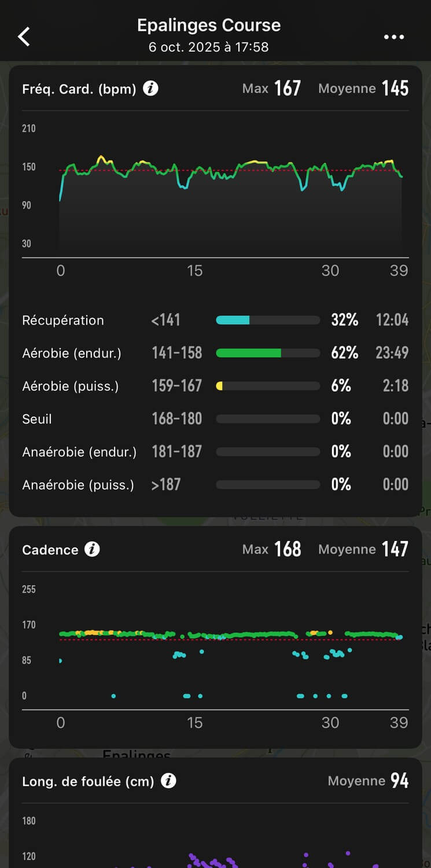The height and width of the screenshot is (868, 431).
Task: Open info icon for Long. de foulée
Action: coord(168,781)
